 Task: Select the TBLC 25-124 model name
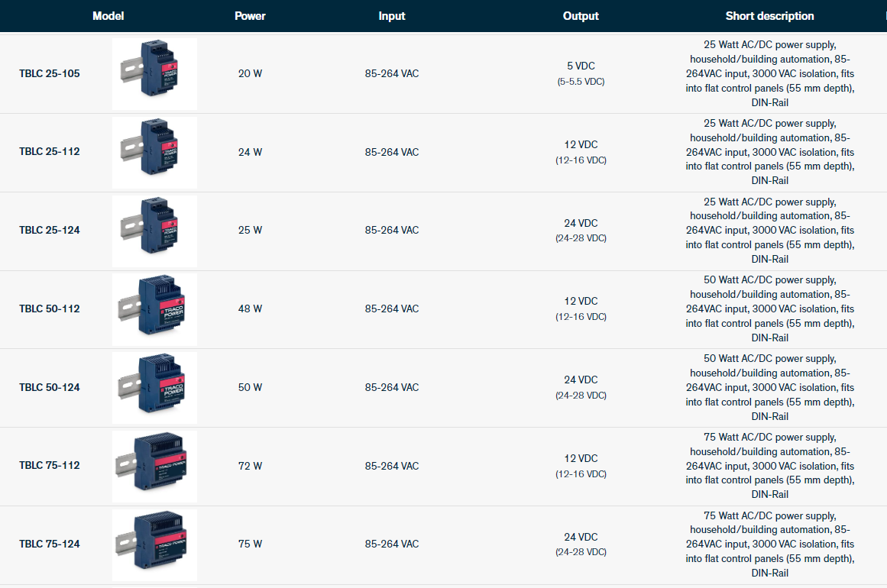pyautogui.click(x=50, y=231)
